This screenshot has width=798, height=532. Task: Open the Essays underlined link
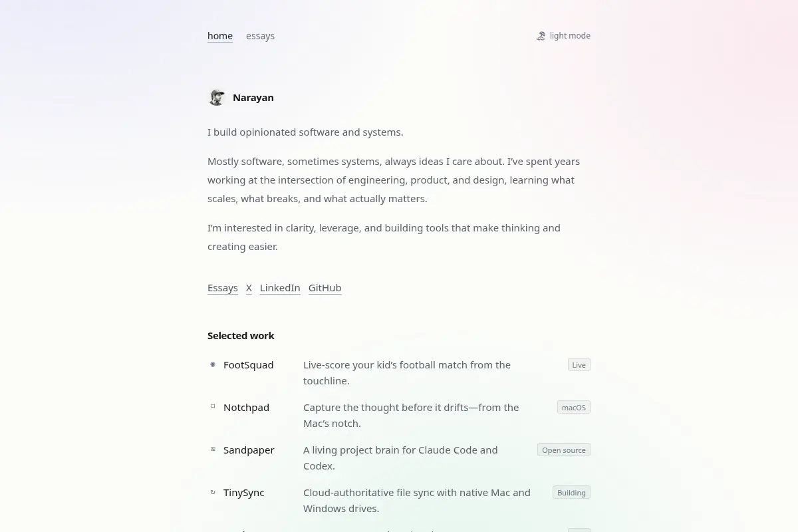tap(223, 288)
